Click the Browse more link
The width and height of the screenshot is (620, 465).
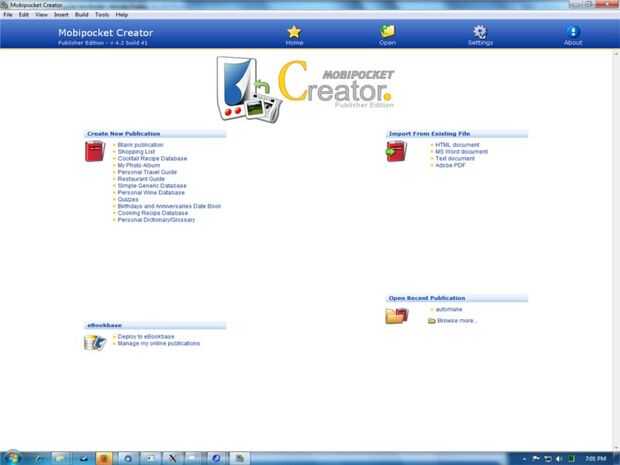(456, 321)
